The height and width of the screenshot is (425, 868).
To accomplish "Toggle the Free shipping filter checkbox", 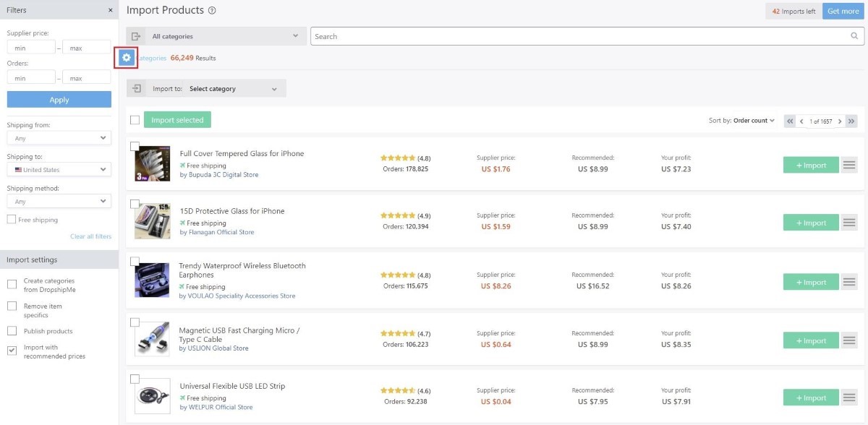I will pyautogui.click(x=12, y=220).
